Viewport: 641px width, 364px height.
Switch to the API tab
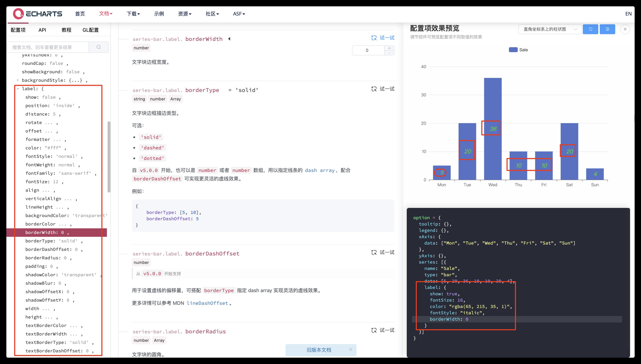point(42,30)
